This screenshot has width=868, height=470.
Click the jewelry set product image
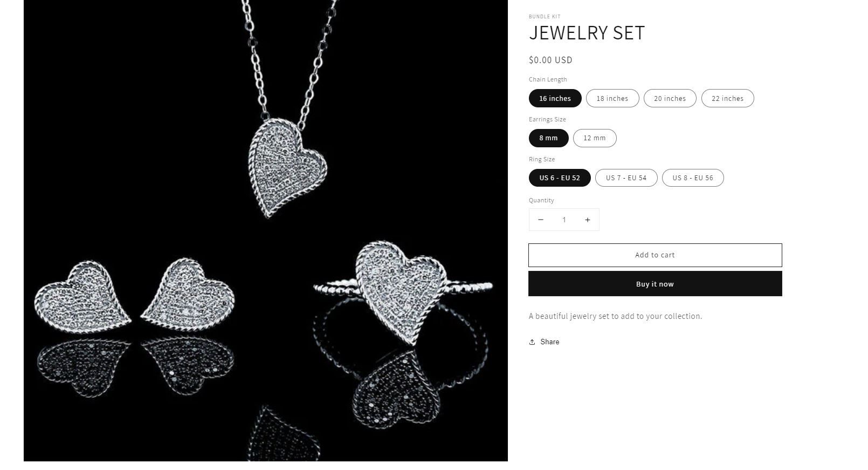tap(266, 230)
